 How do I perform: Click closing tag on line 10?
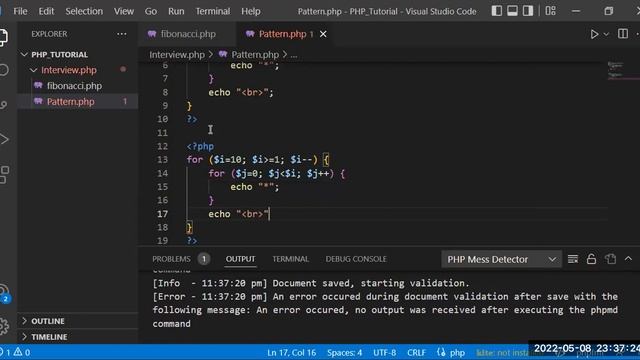click(192, 119)
